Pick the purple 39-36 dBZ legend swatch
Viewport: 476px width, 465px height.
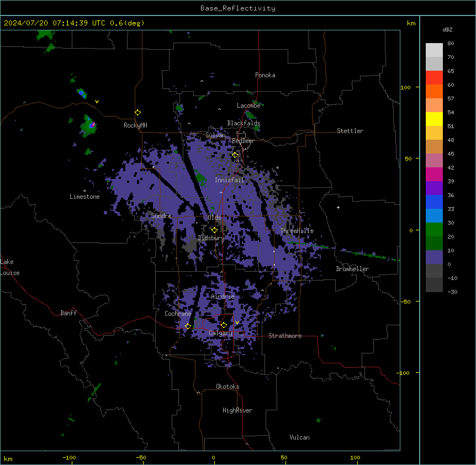[x=434, y=188]
